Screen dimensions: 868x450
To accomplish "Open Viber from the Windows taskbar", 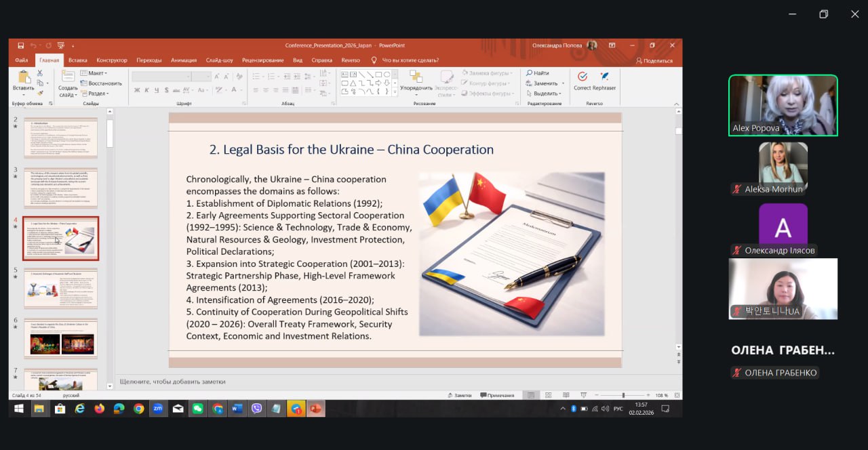I will (x=256, y=409).
